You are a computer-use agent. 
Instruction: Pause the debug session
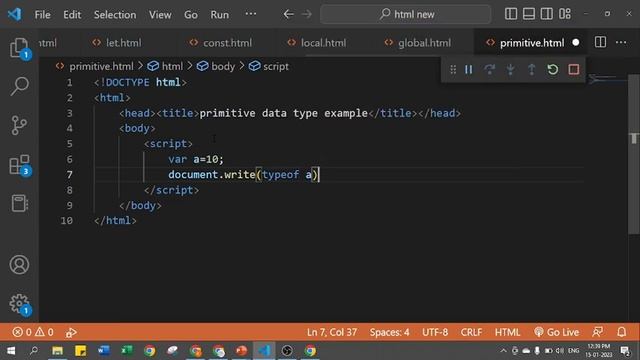pos(469,69)
